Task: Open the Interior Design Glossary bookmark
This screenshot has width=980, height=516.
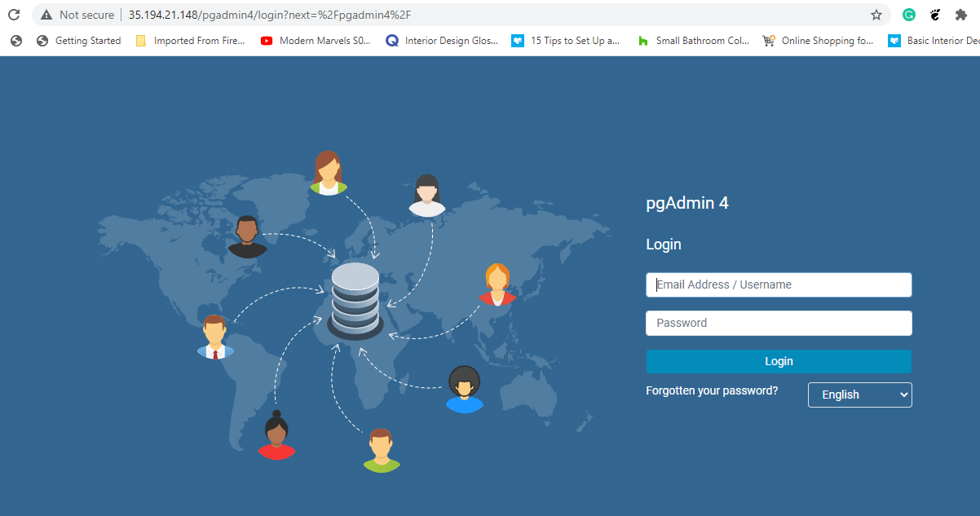Action: (442, 41)
